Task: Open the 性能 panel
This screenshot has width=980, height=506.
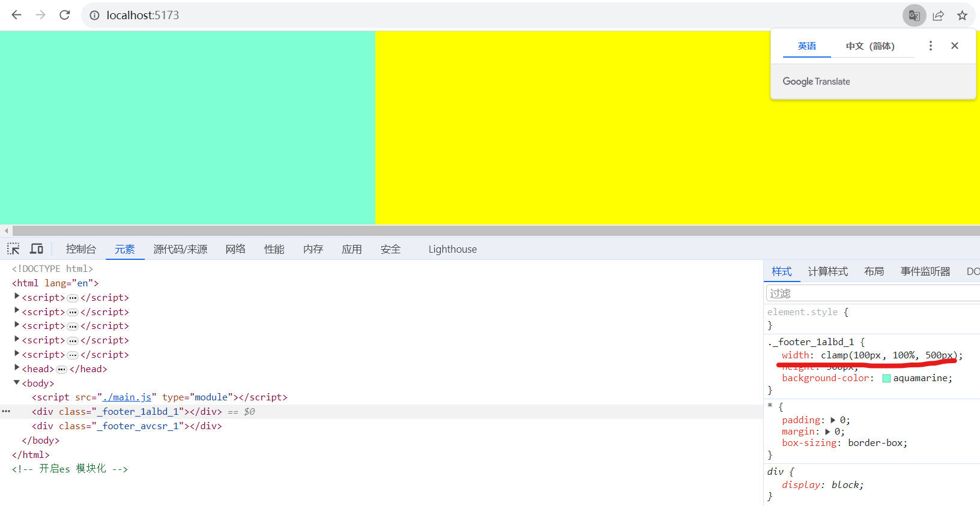Action: click(274, 249)
